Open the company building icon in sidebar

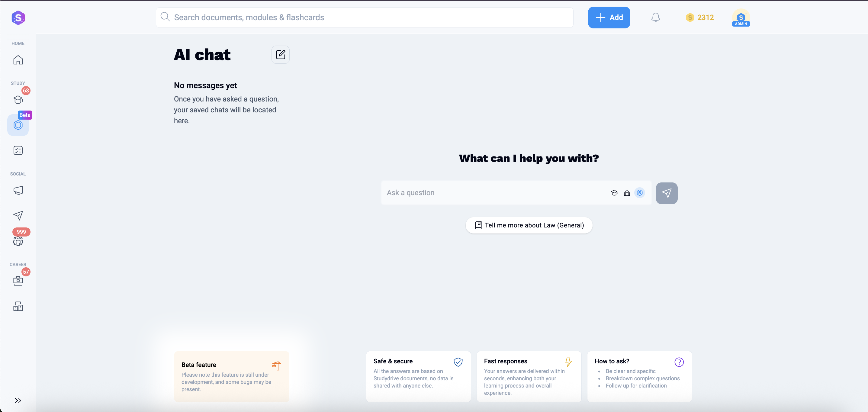pyautogui.click(x=18, y=306)
